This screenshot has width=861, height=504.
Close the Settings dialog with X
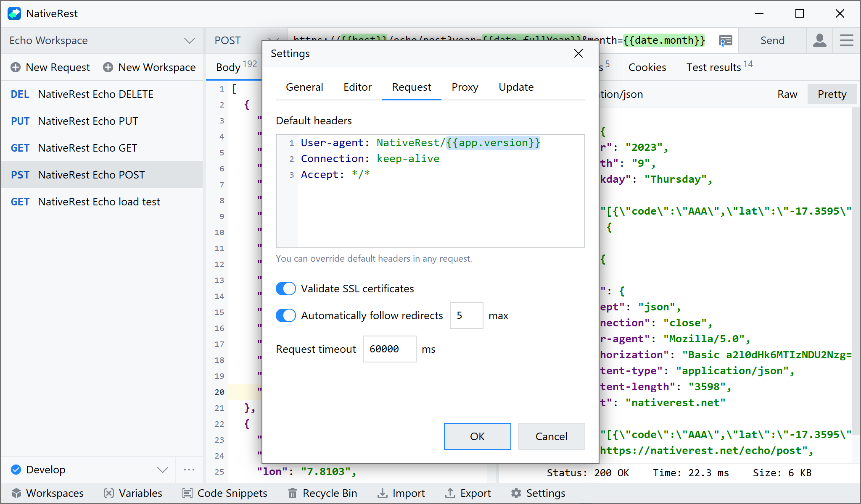pyautogui.click(x=578, y=53)
